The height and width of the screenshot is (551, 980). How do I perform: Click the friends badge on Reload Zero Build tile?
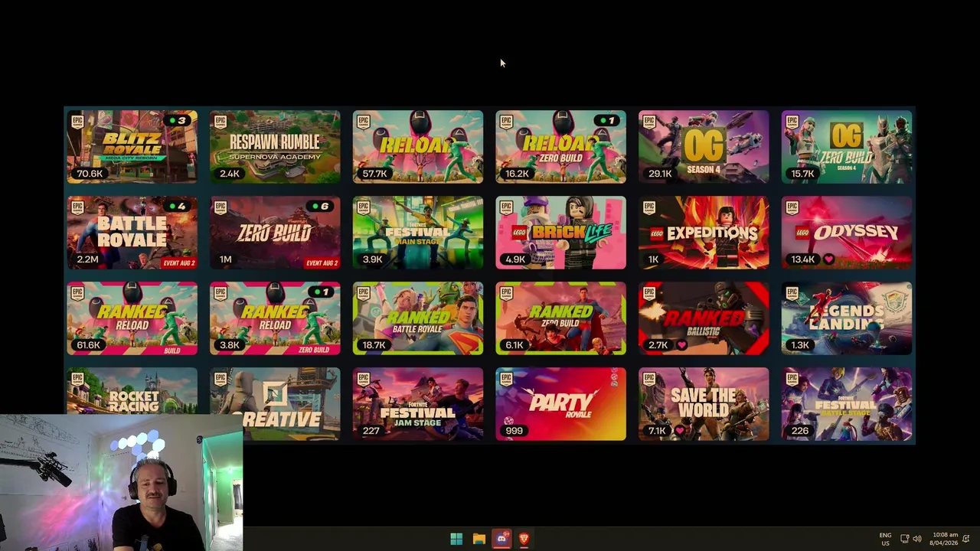tap(606, 120)
